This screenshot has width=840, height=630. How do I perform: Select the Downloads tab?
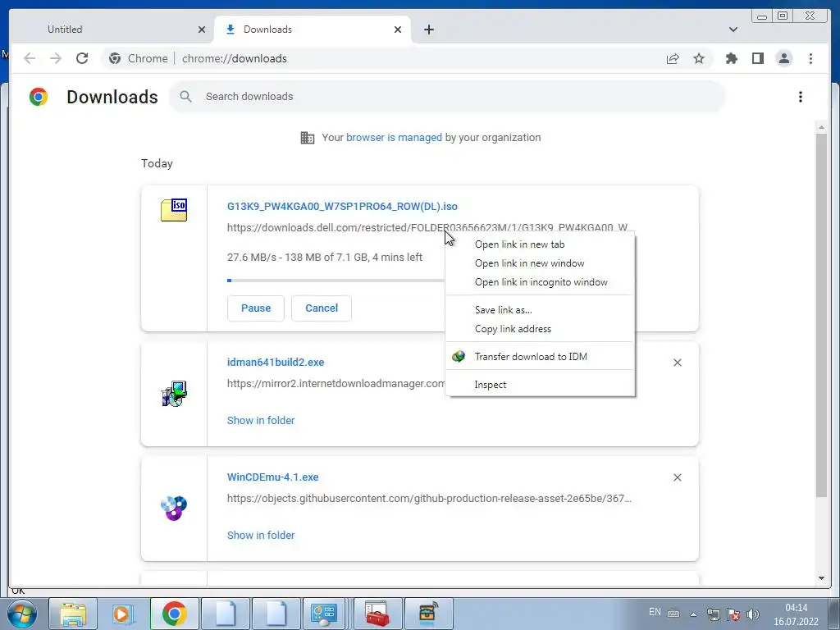click(x=313, y=30)
